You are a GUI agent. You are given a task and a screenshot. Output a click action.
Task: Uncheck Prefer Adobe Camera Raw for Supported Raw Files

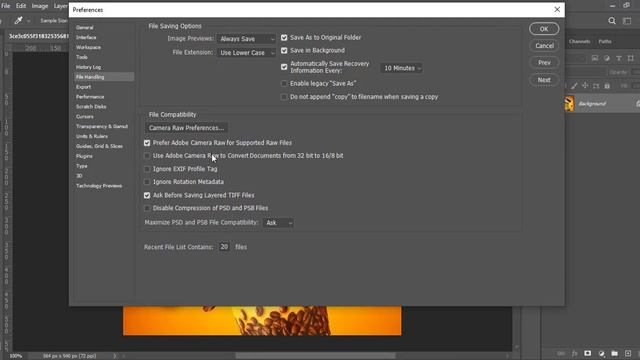tap(147, 143)
